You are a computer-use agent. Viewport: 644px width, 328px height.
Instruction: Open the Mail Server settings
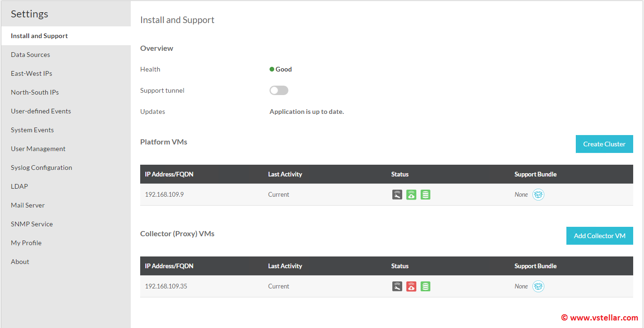click(28, 205)
